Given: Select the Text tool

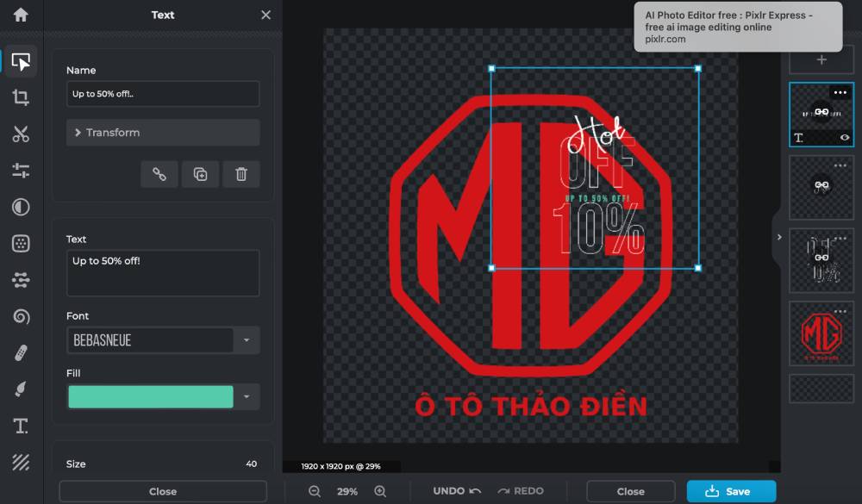Looking at the screenshot, I should coord(21,426).
